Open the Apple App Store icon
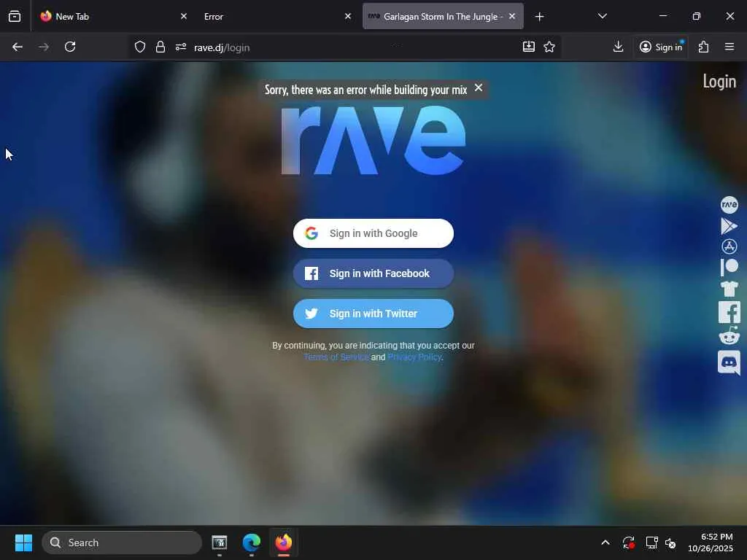The width and height of the screenshot is (747, 560). 729,246
